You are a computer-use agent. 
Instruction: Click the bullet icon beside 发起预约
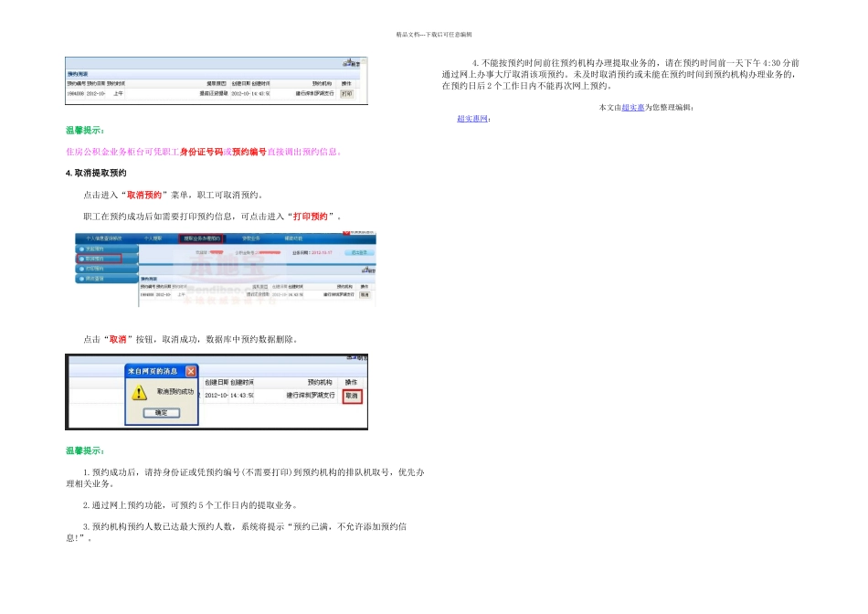pyautogui.click(x=81, y=249)
